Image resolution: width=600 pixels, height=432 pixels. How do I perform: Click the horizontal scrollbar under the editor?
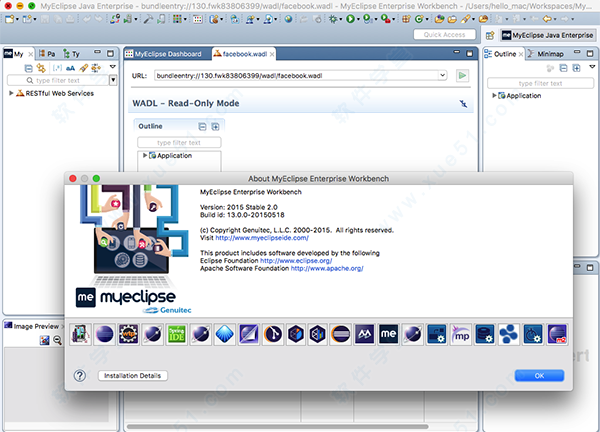[277, 426]
